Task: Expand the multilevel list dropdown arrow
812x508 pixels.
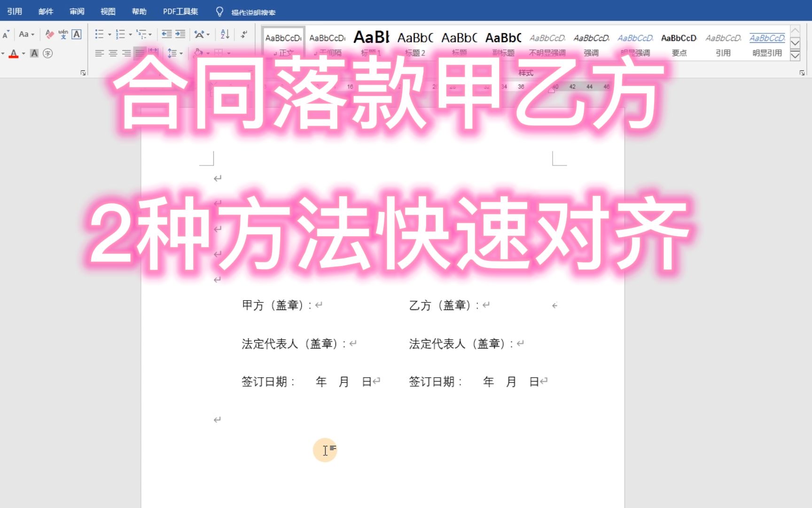Action: [x=150, y=34]
